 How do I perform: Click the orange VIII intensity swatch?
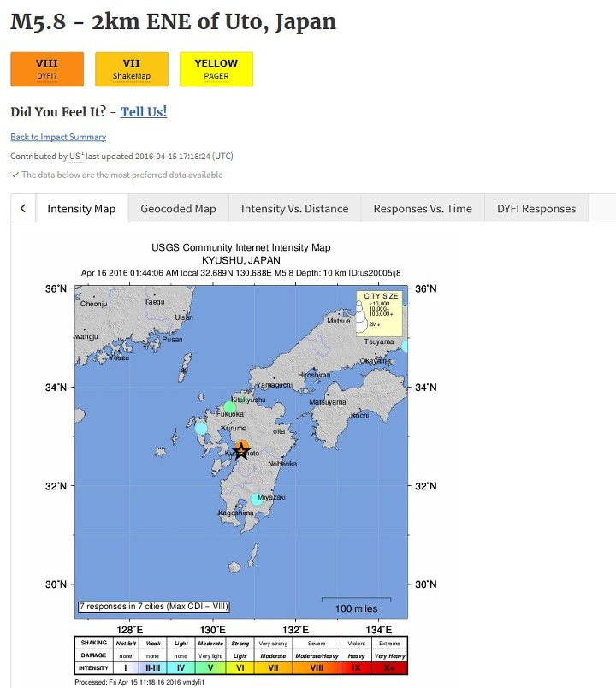[x=317, y=668]
